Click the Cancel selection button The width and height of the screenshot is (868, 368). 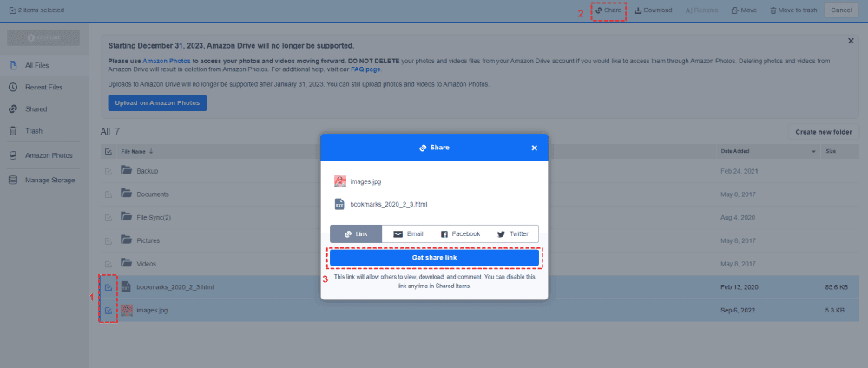click(x=841, y=10)
